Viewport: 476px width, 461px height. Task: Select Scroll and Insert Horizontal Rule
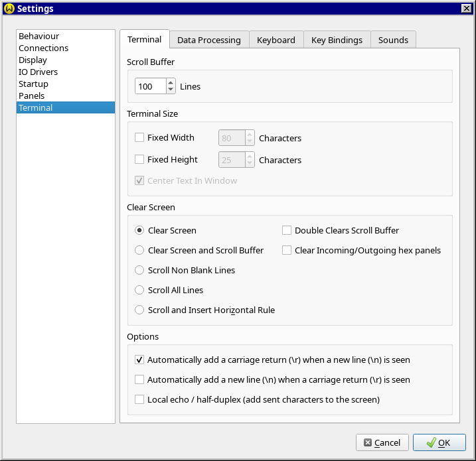point(139,310)
